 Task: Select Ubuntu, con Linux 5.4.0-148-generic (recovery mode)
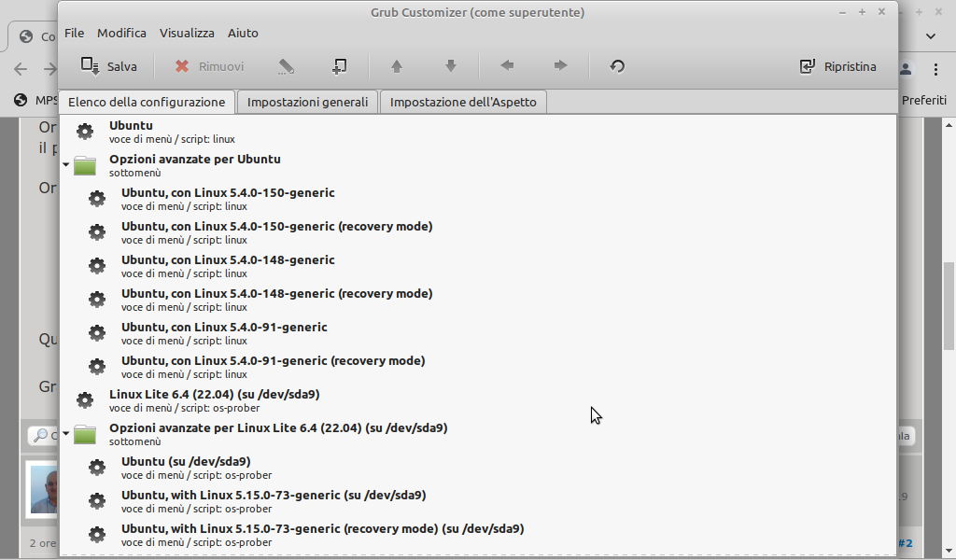coord(477,300)
